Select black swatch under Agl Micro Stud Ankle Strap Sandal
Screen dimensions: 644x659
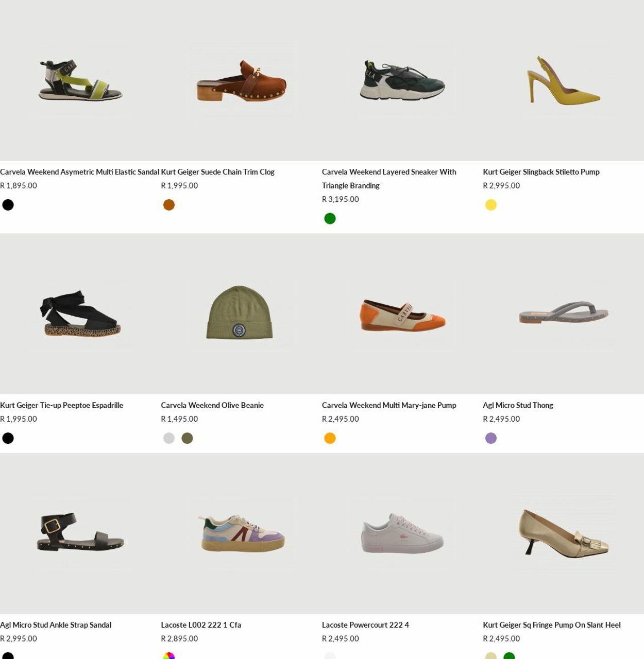[x=8, y=656]
